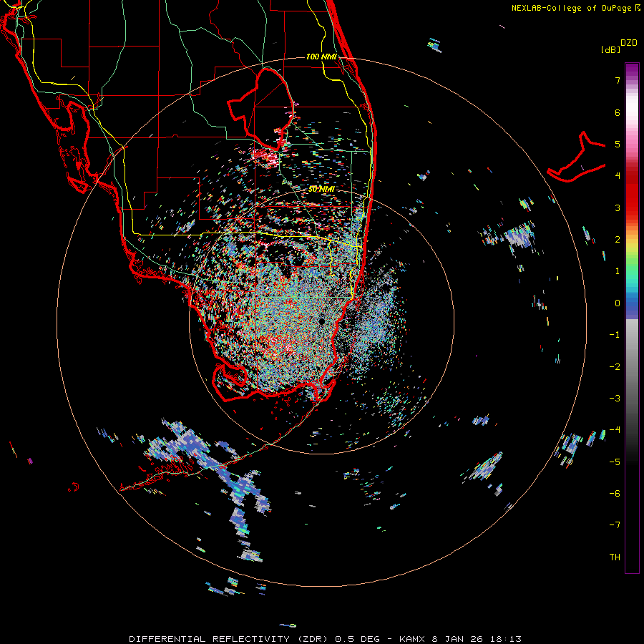
Task: Click the 2 label on the color scale
Action: pos(618,239)
